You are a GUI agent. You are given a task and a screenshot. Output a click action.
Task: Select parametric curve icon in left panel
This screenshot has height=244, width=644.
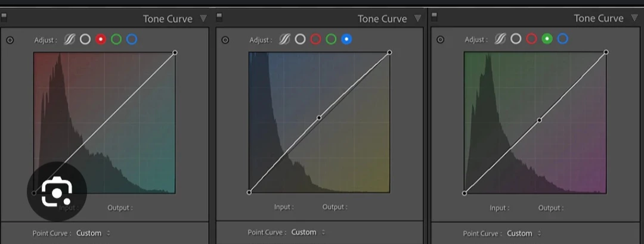69,39
